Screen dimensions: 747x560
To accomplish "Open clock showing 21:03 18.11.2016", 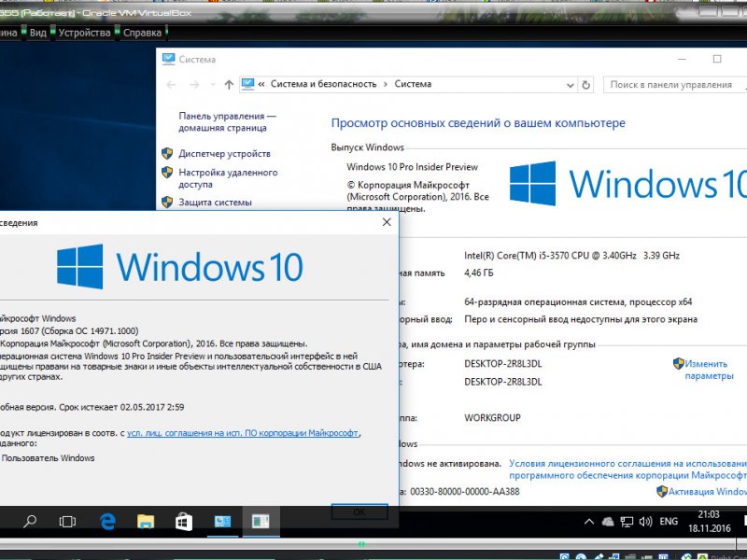I will tap(709, 522).
